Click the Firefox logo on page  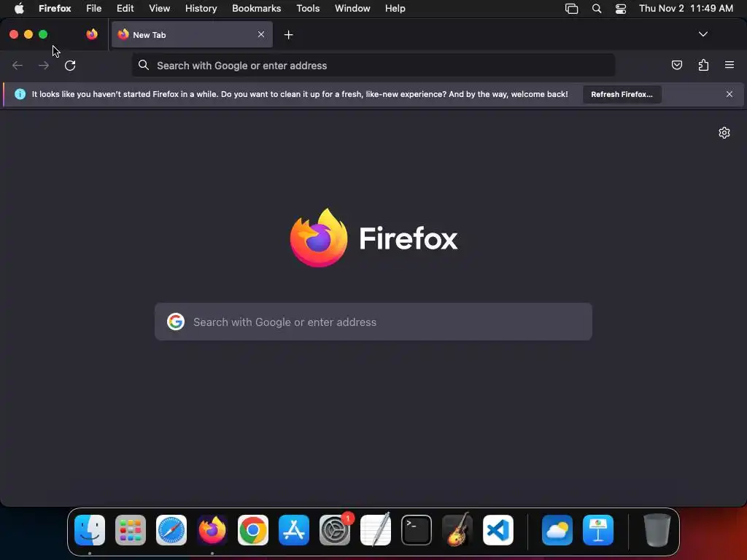(x=319, y=238)
